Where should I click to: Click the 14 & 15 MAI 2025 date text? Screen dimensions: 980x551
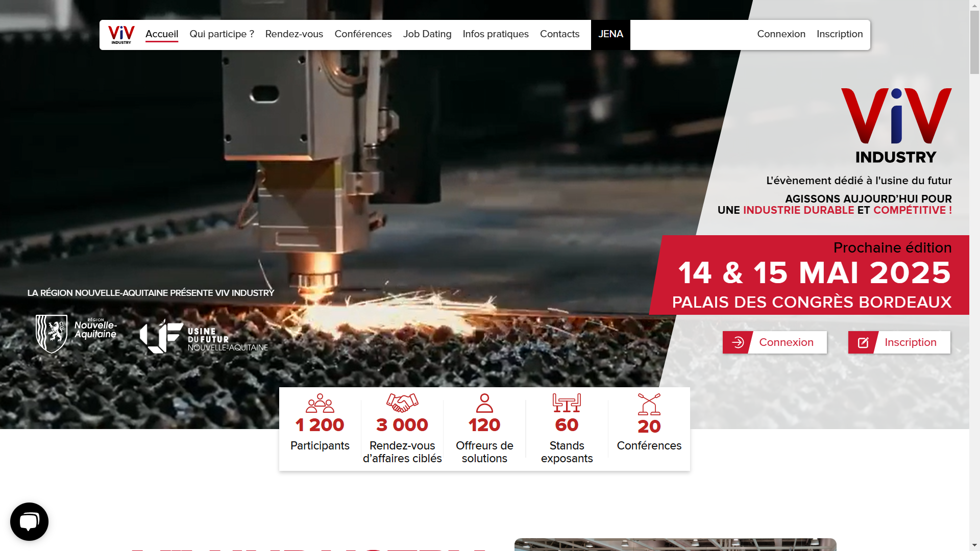pyautogui.click(x=815, y=273)
